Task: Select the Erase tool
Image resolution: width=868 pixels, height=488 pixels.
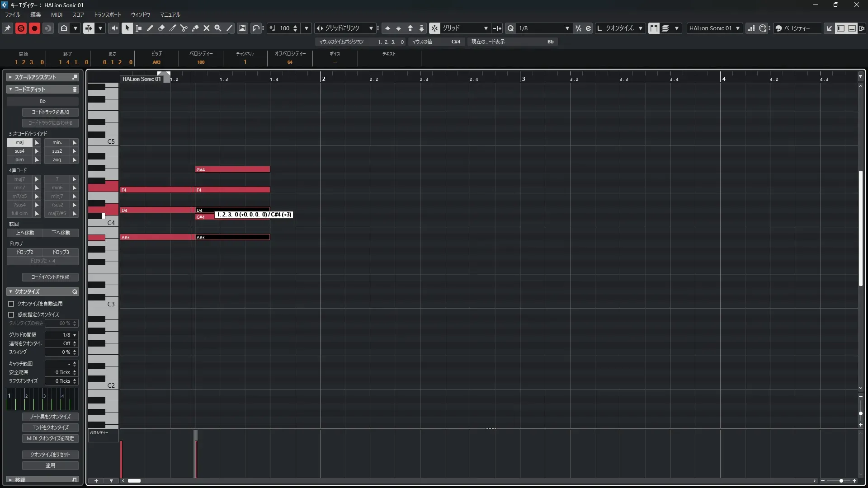Action: (161, 28)
